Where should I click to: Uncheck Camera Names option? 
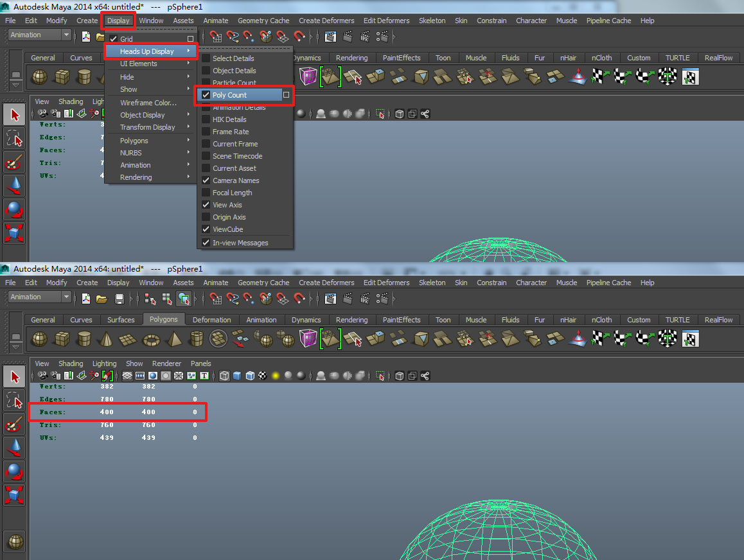206,180
